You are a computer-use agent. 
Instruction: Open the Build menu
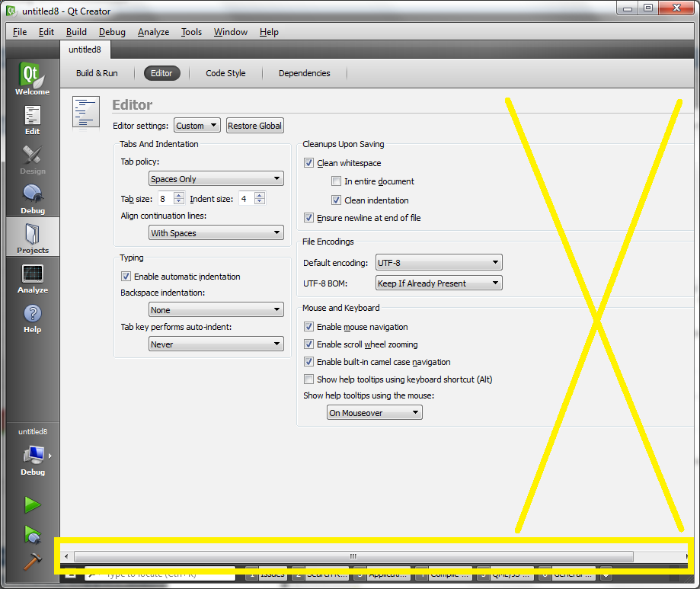click(x=76, y=32)
